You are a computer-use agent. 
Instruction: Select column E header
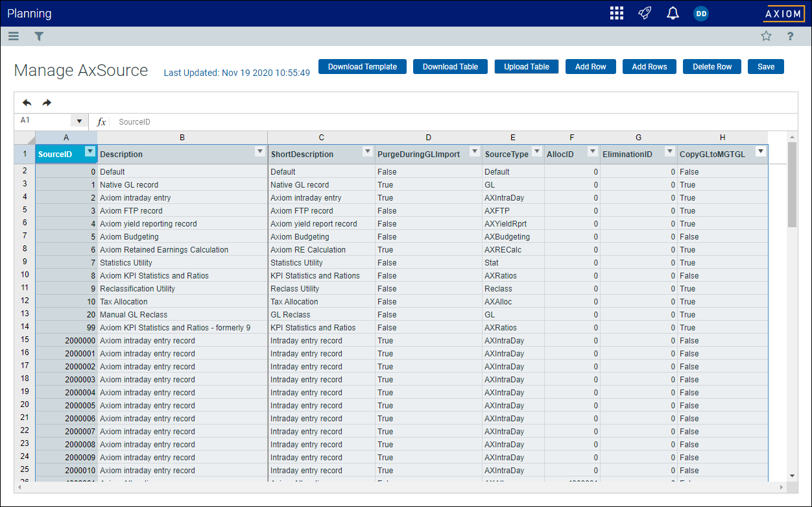[x=513, y=138]
